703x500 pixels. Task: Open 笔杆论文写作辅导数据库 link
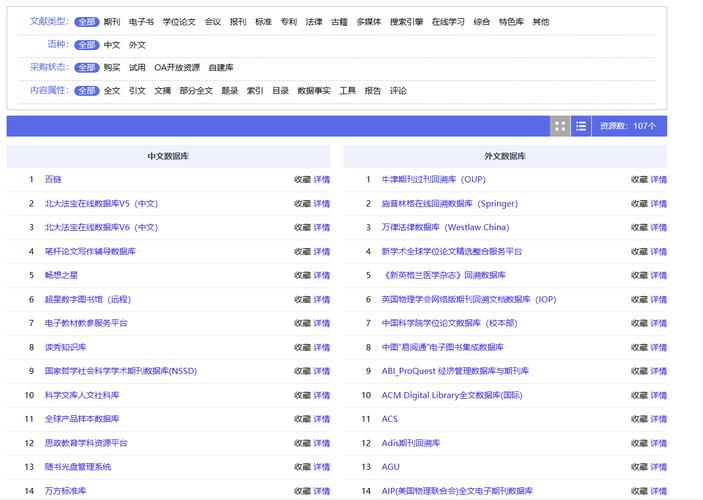90,252
